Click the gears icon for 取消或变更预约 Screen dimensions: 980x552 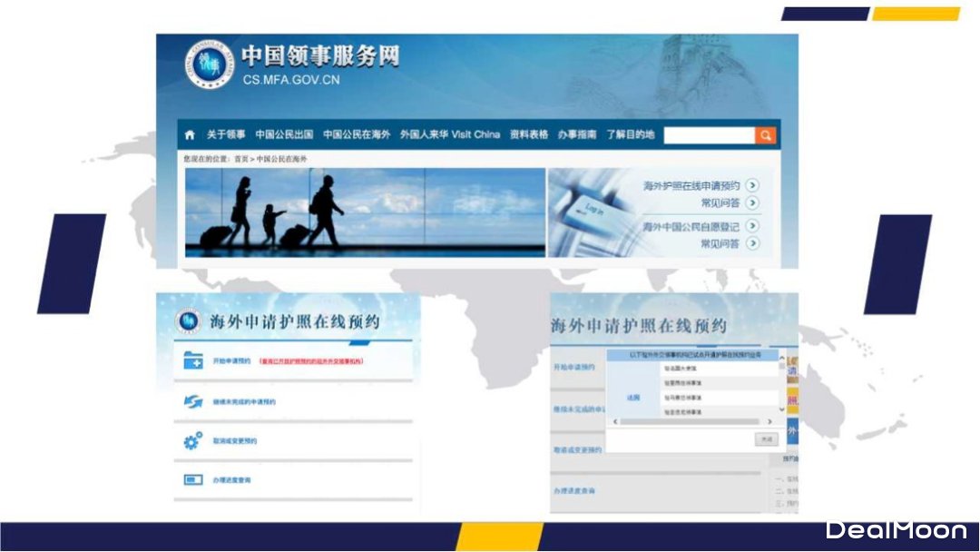click(x=193, y=441)
